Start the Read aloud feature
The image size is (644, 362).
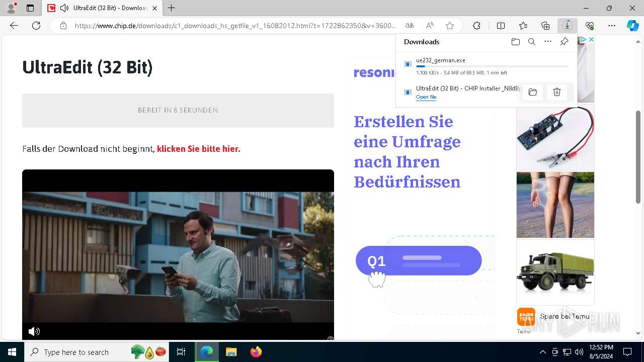click(430, 26)
